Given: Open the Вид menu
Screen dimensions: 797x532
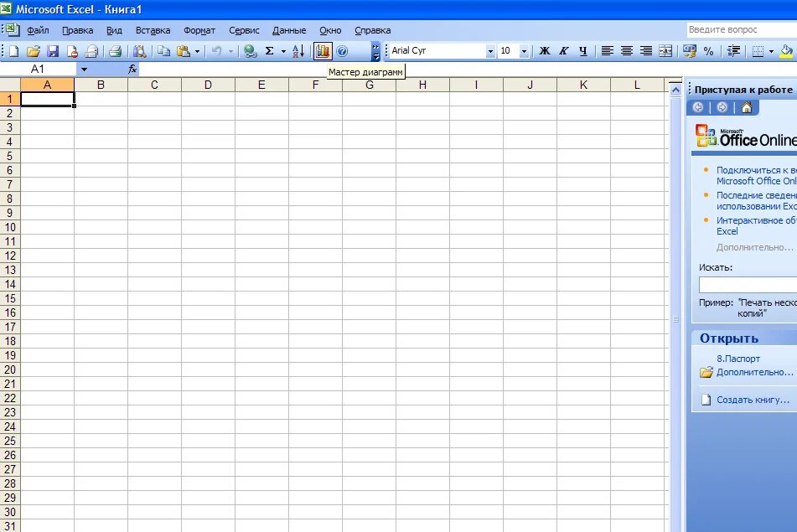Looking at the screenshot, I should coord(114,30).
